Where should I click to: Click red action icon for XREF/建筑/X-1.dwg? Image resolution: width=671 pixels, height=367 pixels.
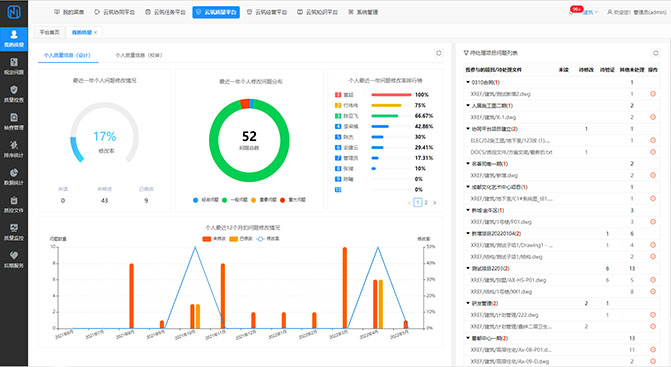[653, 117]
